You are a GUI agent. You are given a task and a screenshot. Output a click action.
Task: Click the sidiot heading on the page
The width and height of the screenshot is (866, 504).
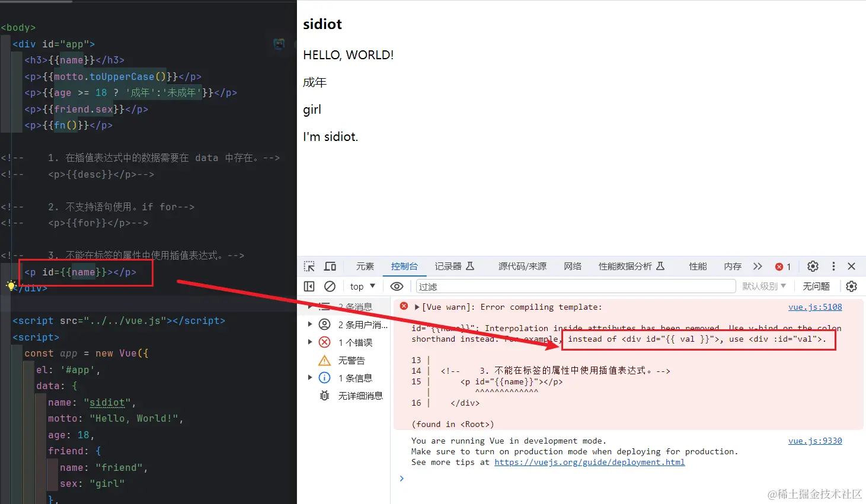[322, 24]
